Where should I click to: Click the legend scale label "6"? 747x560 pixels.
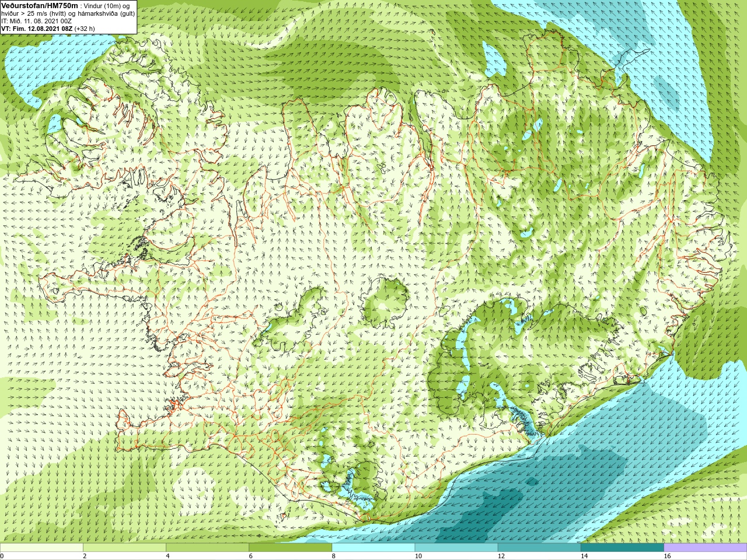[250, 556]
